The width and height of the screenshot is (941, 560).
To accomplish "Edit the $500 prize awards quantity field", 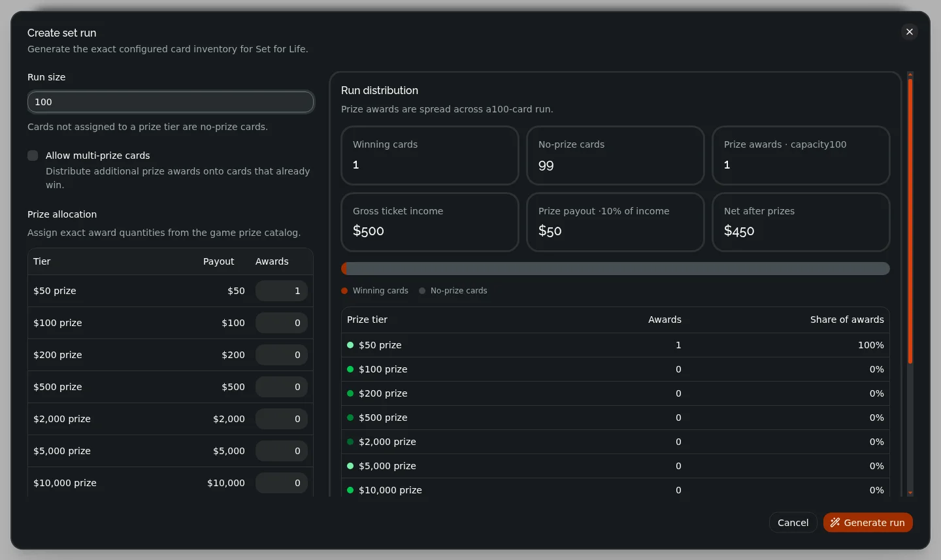I will coord(282,387).
